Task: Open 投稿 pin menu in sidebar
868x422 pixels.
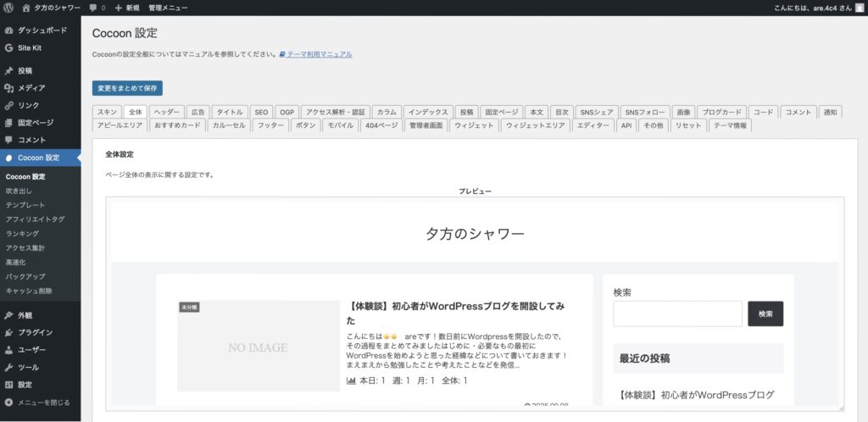Action: [41, 71]
